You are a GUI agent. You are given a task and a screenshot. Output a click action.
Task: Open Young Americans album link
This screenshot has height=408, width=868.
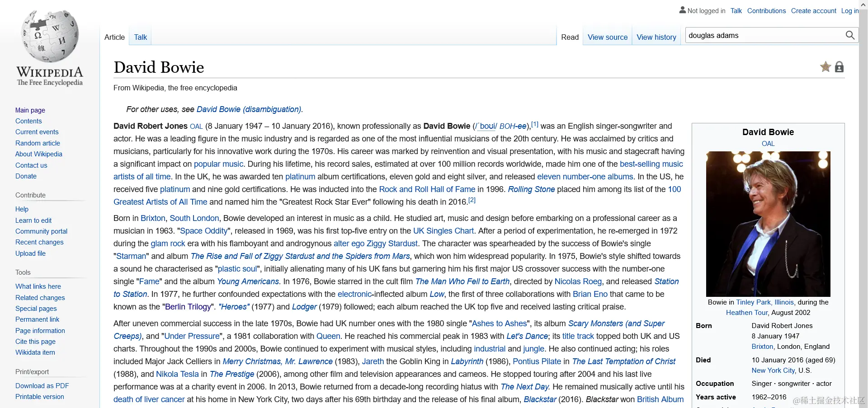pyautogui.click(x=248, y=281)
